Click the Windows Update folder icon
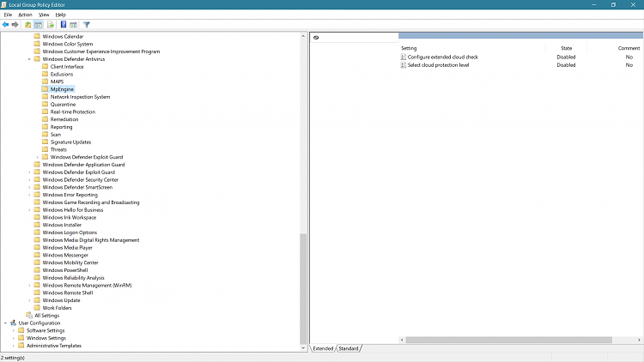The height and width of the screenshot is (362, 644). point(37,300)
